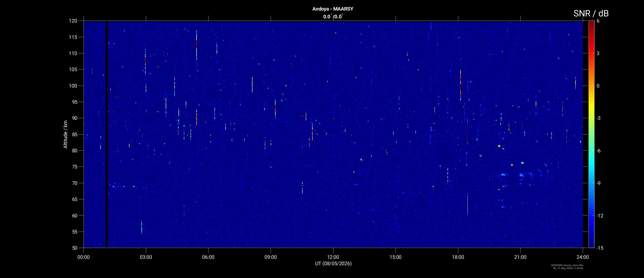Click the 24:00 time tick label
The width and height of the screenshot is (644, 278).
click(583, 257)
